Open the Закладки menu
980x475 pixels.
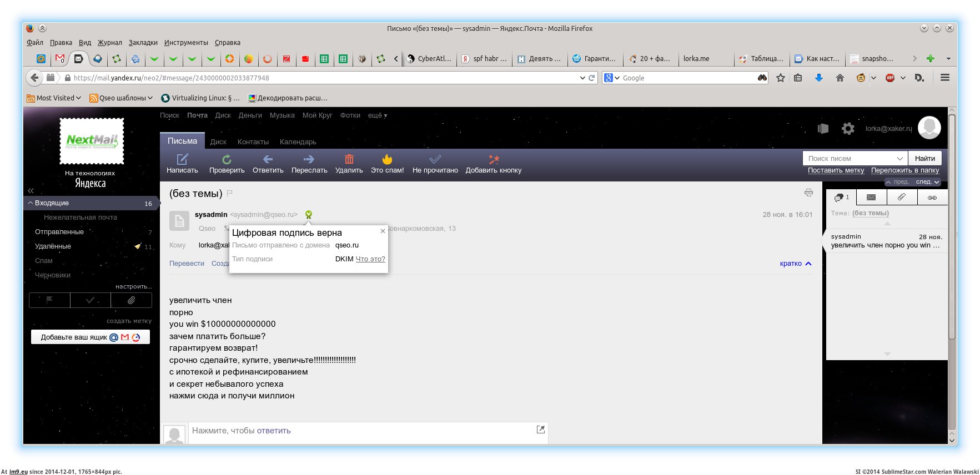[x=143, y=43]
